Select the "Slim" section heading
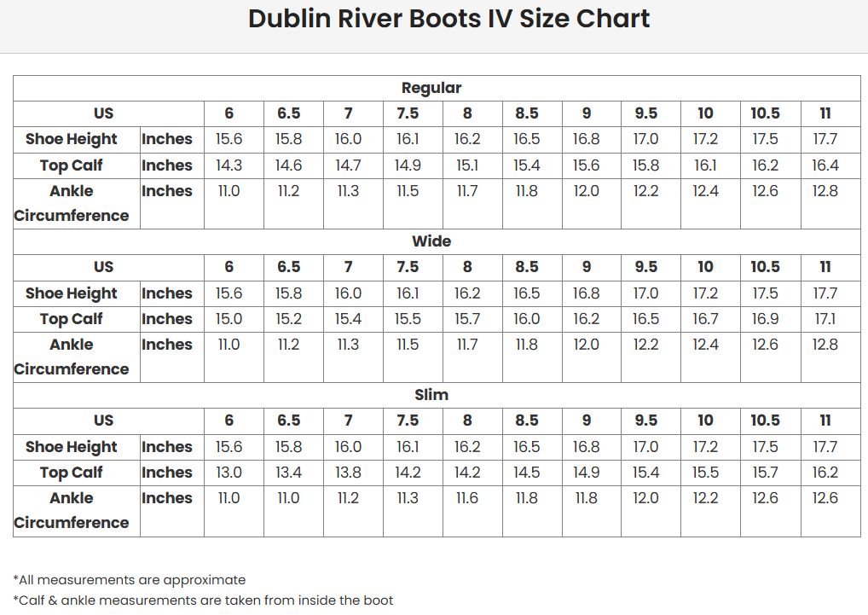This screenshot has width=868, height=615. pyautogui.click(x=431, y=395)
